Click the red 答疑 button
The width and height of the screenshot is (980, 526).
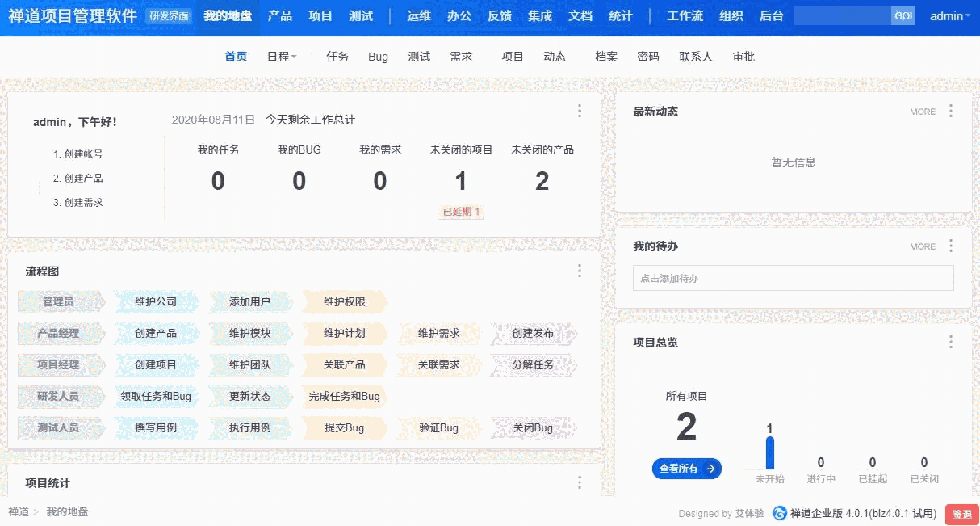pos(961,514)
